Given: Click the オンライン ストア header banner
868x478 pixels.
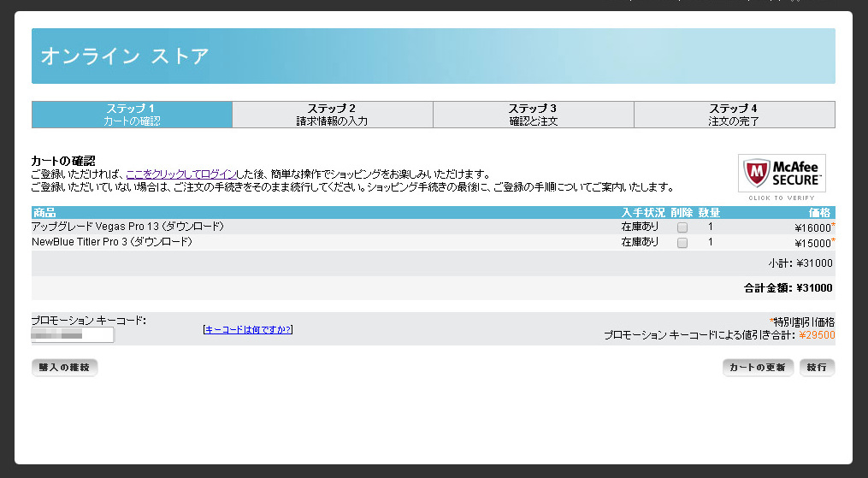Looking at the screenshot, I should [x=434, y=56].
